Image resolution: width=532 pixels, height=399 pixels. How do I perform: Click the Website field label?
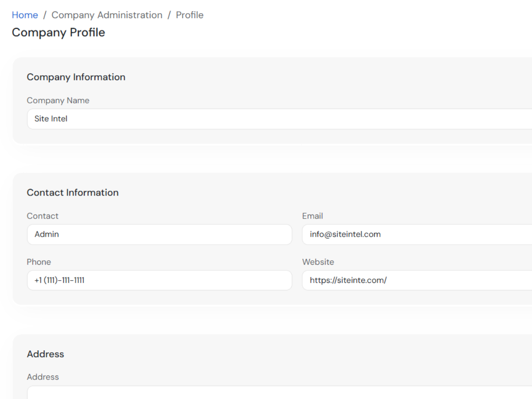click(318, 262)
